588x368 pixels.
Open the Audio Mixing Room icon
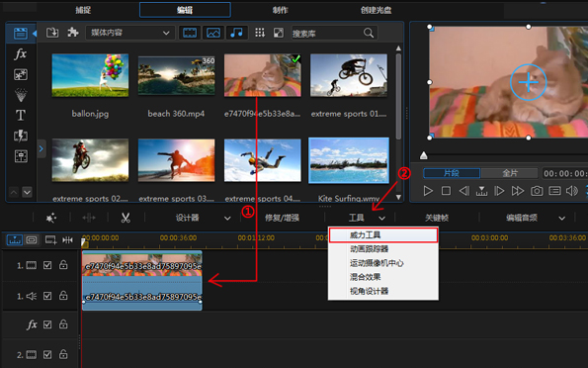click(20, 156)
